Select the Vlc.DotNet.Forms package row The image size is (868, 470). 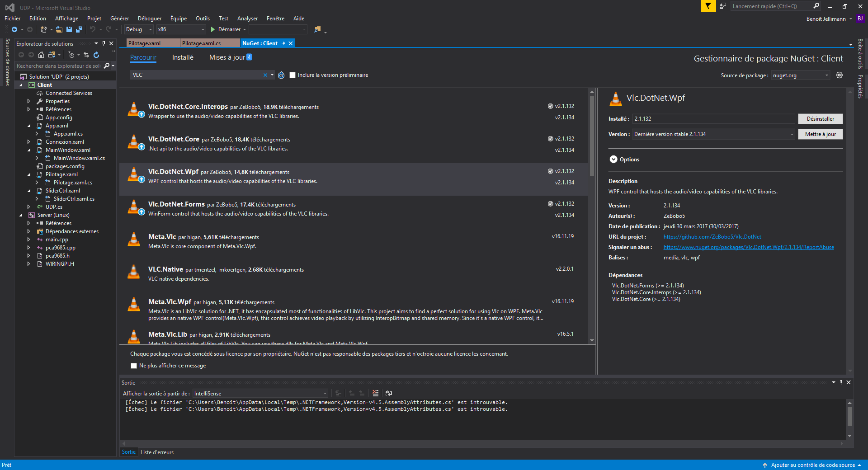(354, 212)
